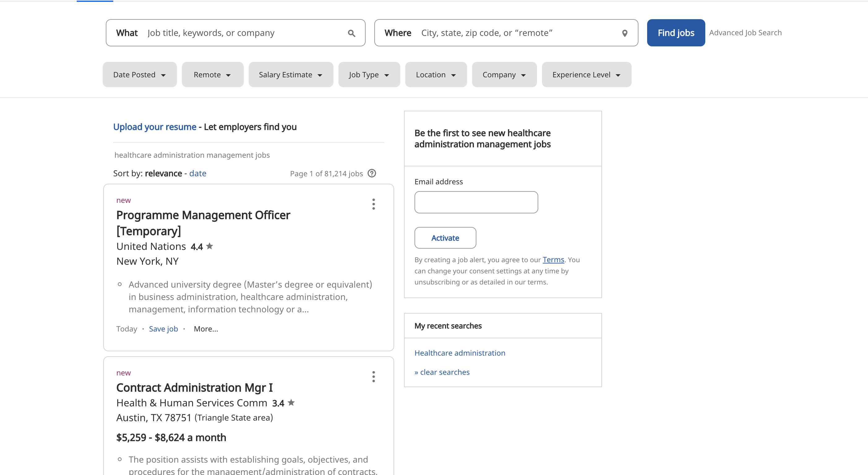Click the search magnifier icon in What field
Viewport: 868px width, 475px height.
pos(351,33)
